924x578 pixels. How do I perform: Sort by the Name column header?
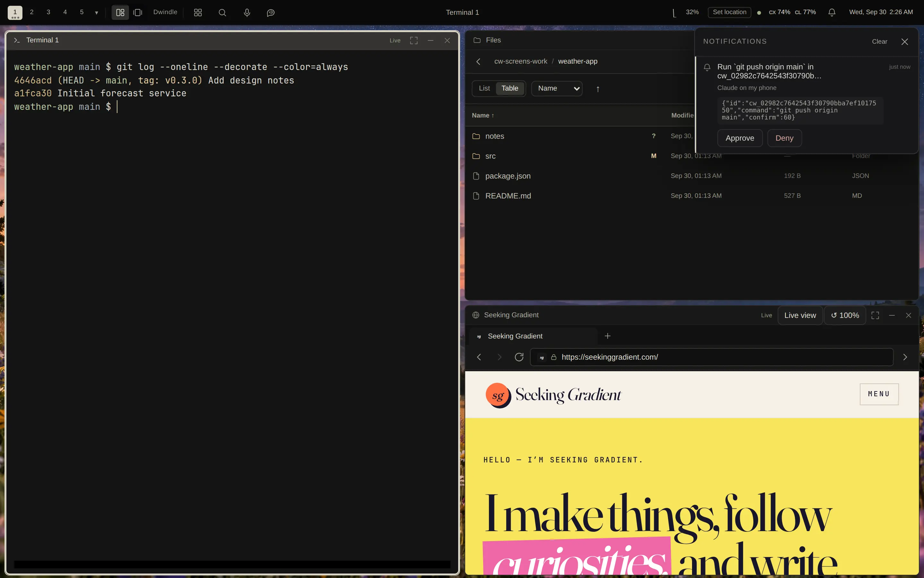point(483,115)
